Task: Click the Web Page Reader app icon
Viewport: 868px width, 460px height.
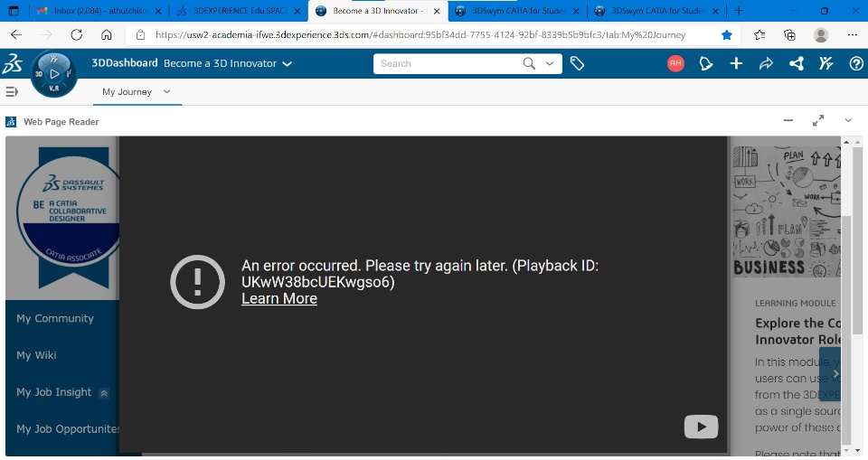Action: click(11, 122)
